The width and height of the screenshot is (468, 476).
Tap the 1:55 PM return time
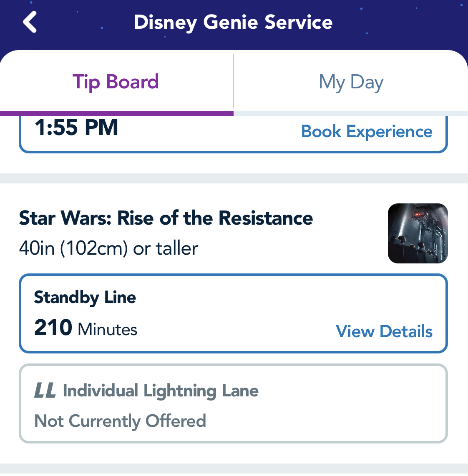(76, 128)
